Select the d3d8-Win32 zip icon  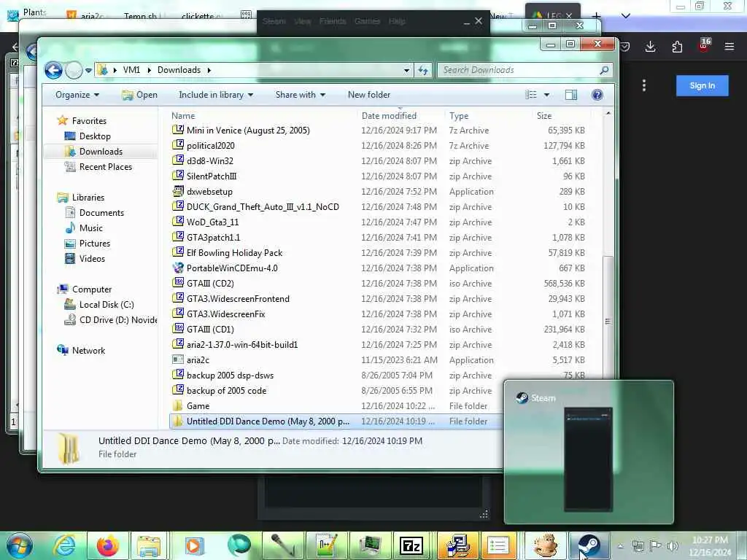coord(178,160)
